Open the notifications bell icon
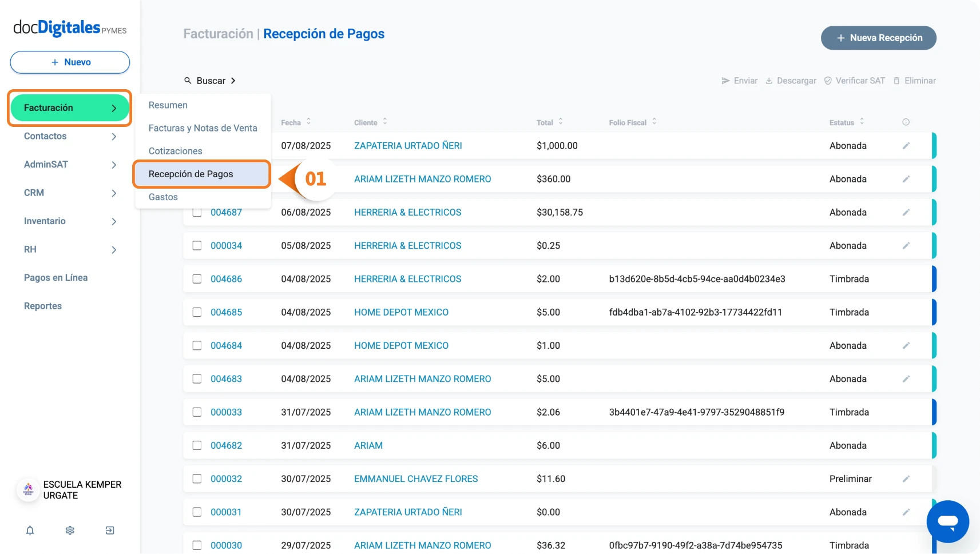 [30, 531]
